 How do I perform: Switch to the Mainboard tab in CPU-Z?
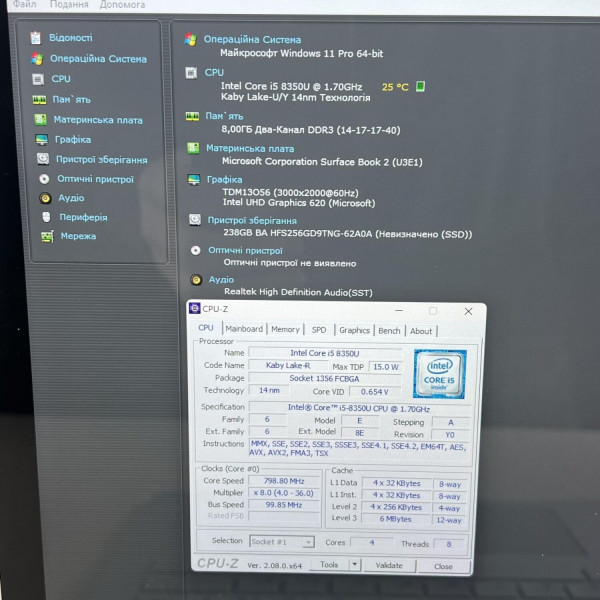(244, 329)
